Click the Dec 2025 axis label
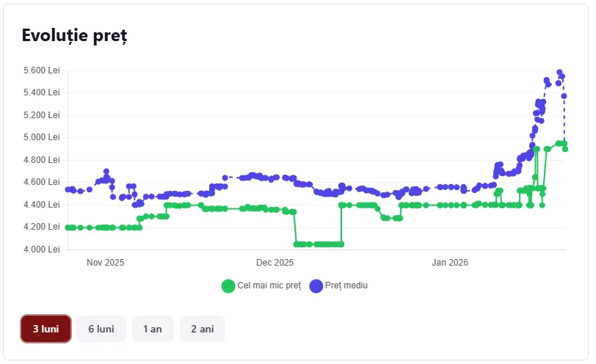Viewport: 596px width, 364px height. coord(275,263)
